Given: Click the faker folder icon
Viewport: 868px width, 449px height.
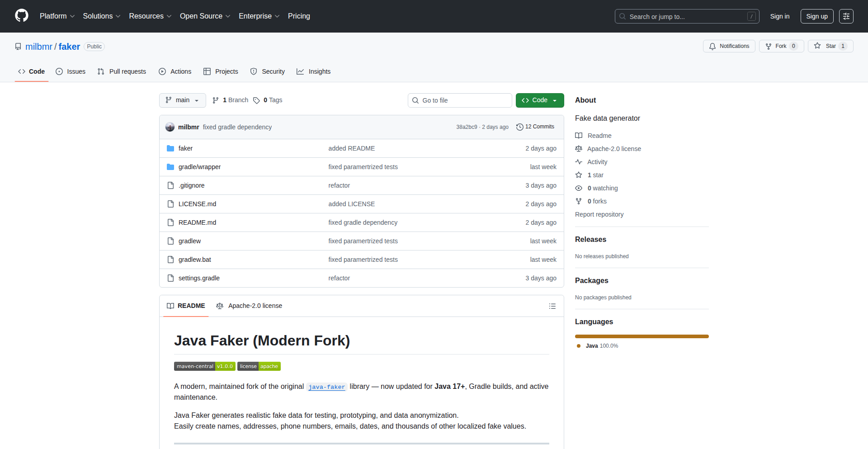Looking at the screenshot, I should click(x=170, y=148).
